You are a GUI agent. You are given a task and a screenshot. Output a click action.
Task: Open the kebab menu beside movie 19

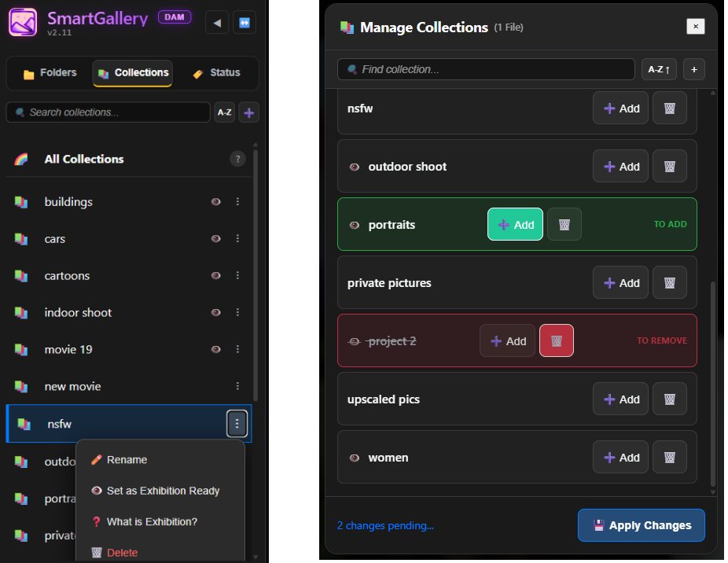237,349
